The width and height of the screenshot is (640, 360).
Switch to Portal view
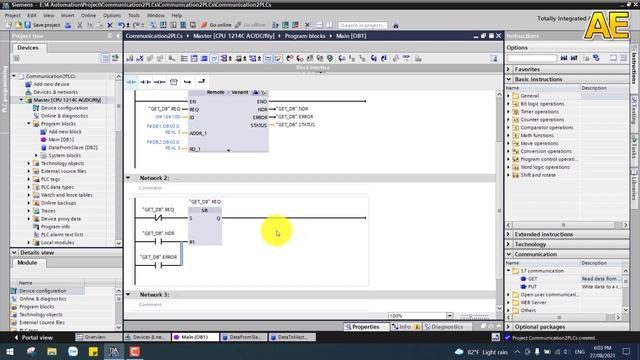(33, 338)
